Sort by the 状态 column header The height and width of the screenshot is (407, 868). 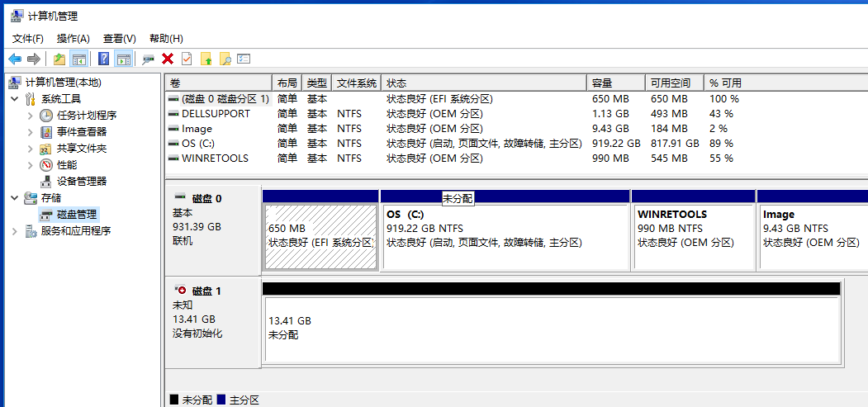pos(484,83)
